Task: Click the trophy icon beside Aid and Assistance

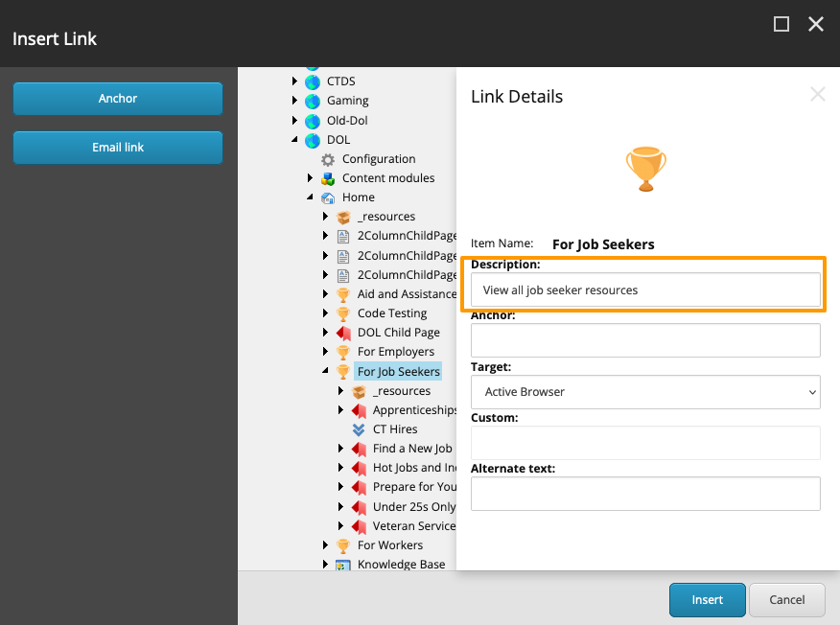Action: (343, 294)
